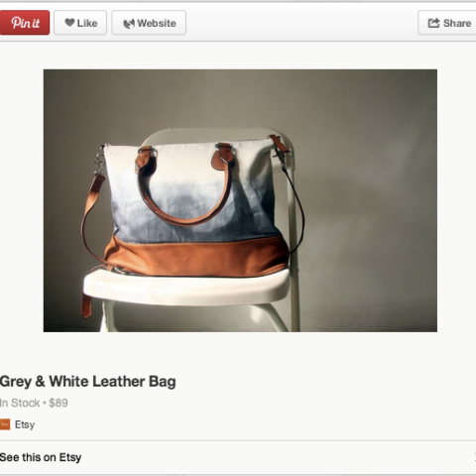
Task: Select See this on Etsy
Action: [41, 457]
